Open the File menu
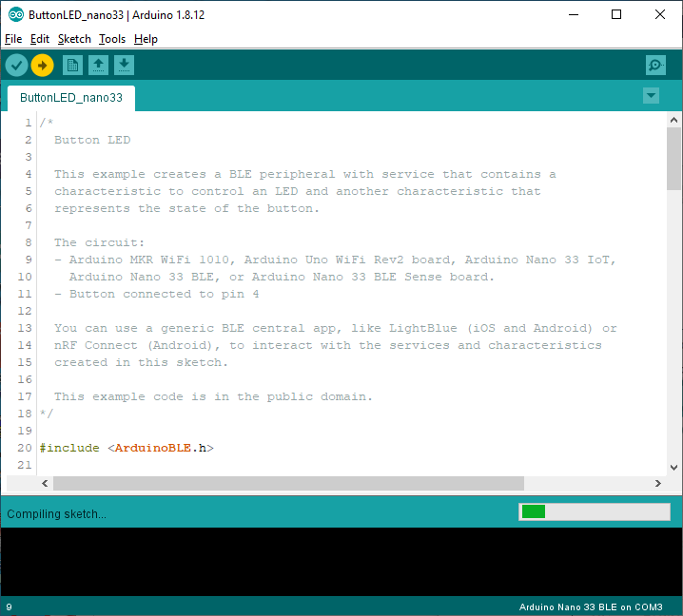Screen dimensions: 683x616 point(13,39)
